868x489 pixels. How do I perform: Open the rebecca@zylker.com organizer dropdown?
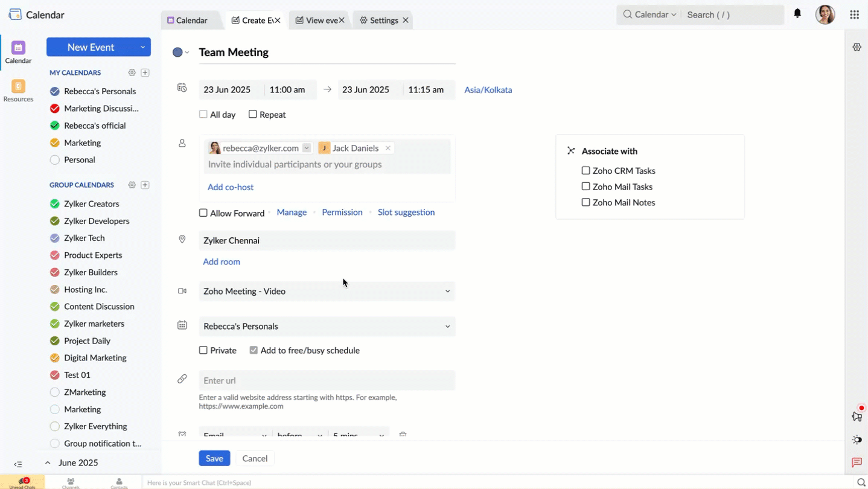click(306, 148)
